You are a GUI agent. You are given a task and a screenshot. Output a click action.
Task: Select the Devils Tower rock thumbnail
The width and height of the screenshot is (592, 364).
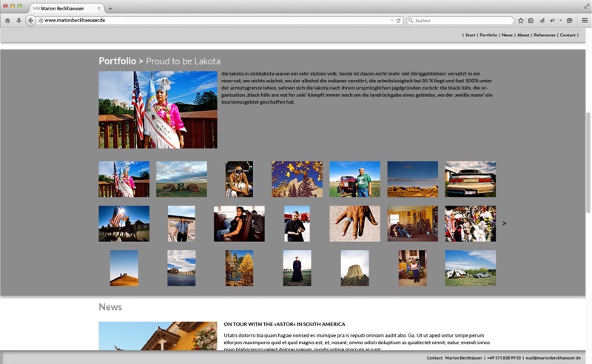click(354, 268)
